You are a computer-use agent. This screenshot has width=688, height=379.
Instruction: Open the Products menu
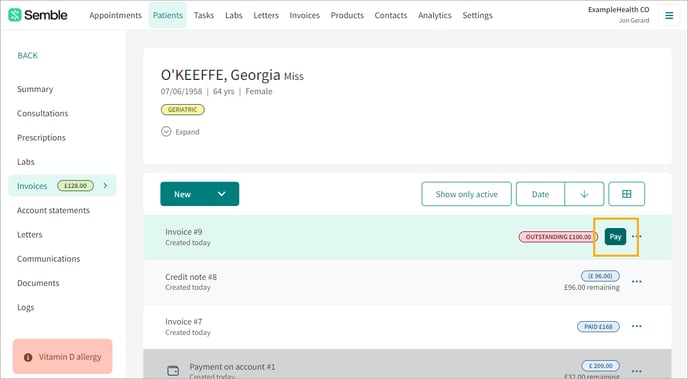(347, 15)
